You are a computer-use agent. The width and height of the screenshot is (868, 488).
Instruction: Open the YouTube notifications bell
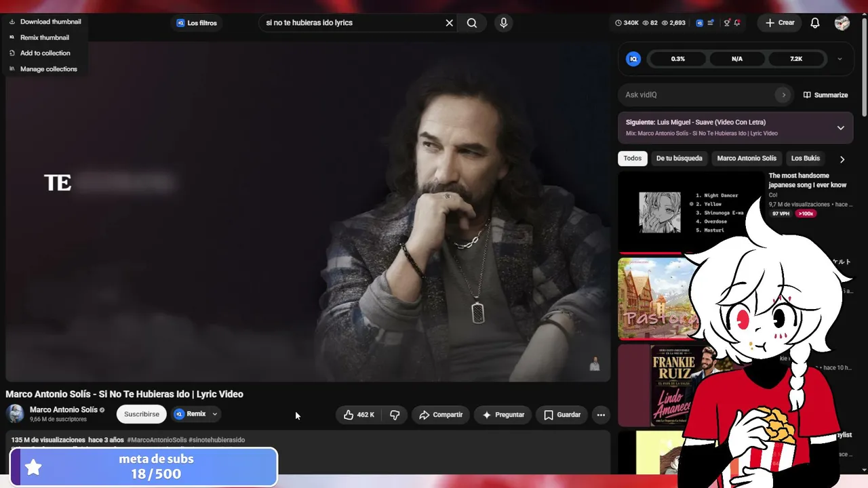pyautogui.click(x=815, y=23)
